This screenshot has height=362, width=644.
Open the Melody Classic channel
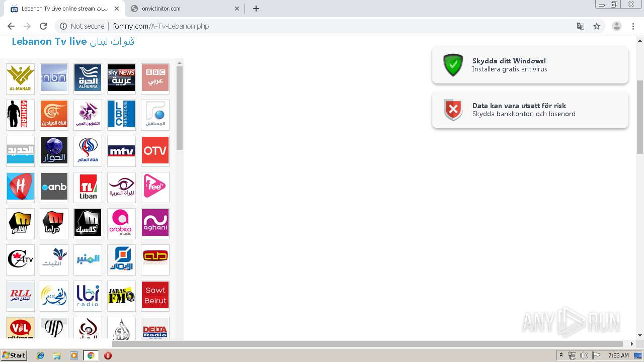(x=88, y=223)
